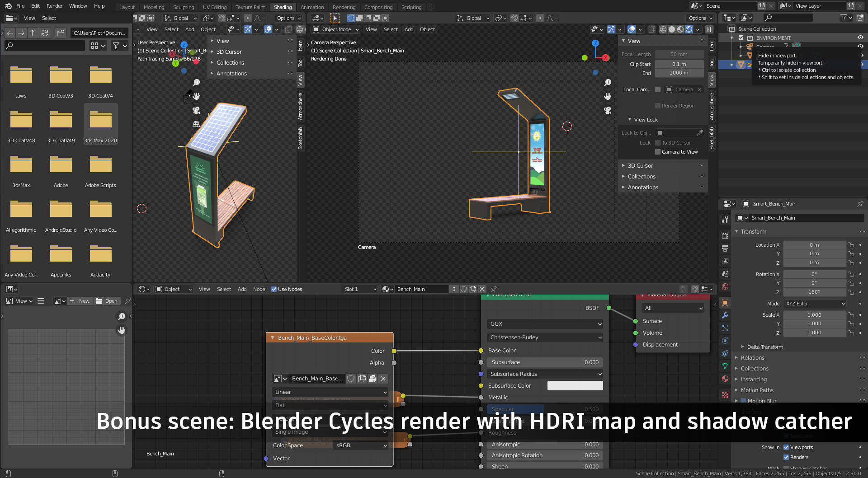Open the Render menu

pyautogui.click(x=54, y=6)
